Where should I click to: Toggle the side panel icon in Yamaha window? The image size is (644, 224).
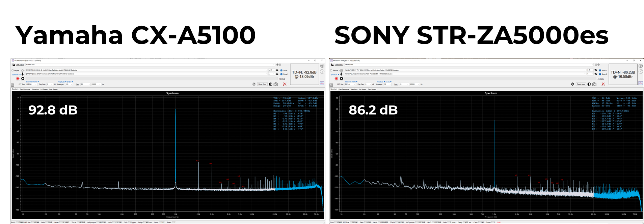[x=12, y=85]
